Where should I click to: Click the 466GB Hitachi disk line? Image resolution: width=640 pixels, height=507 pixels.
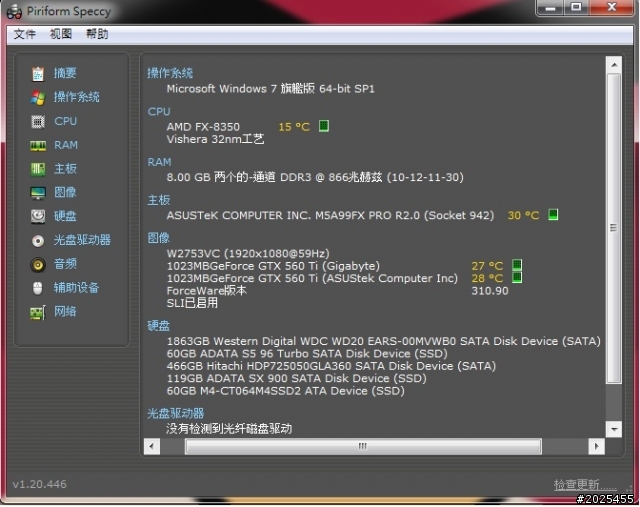pyautogui.click(x=331, y=366)
